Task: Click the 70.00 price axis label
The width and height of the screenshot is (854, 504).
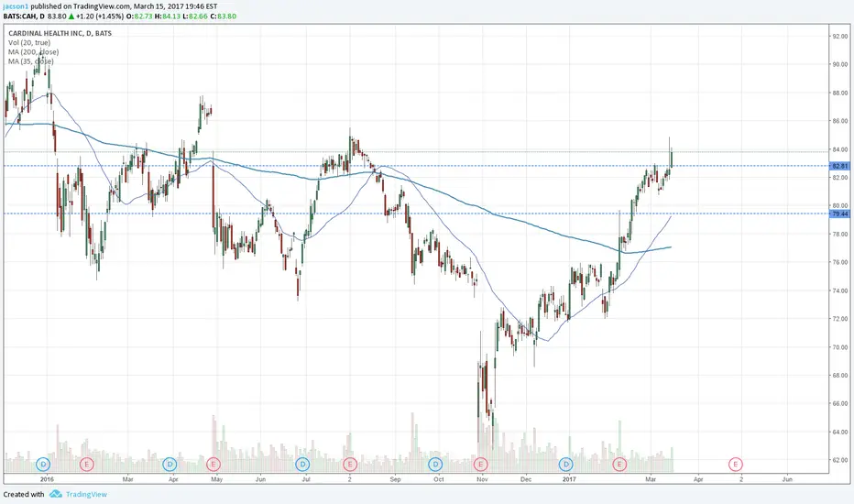Action: pos(839,347)
